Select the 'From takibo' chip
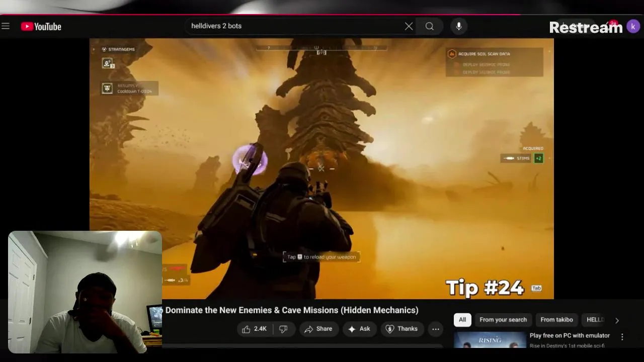Screen dimensions: 644x362 [556, 320]
